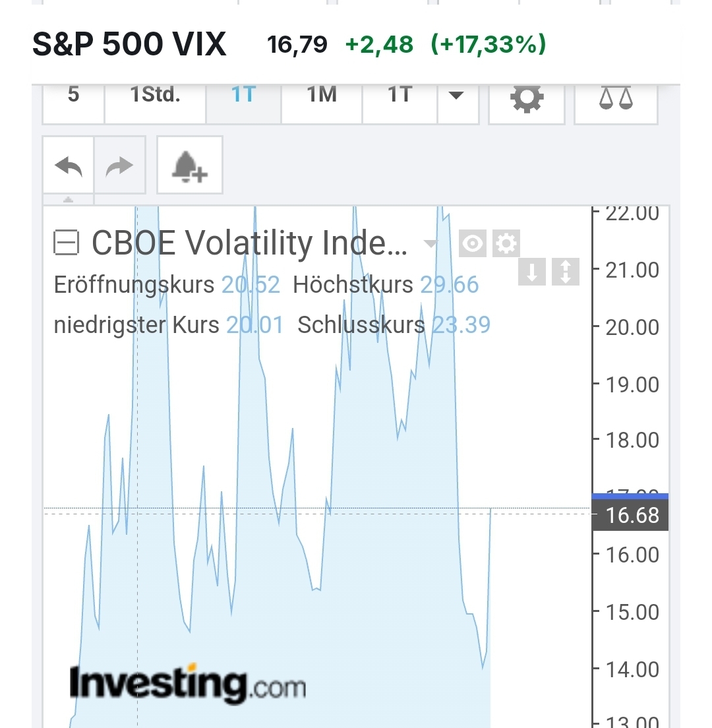Viewport: 712px width, 728px height.
Task: Collapse the toolbar with small up arrow
Action: 68,200
